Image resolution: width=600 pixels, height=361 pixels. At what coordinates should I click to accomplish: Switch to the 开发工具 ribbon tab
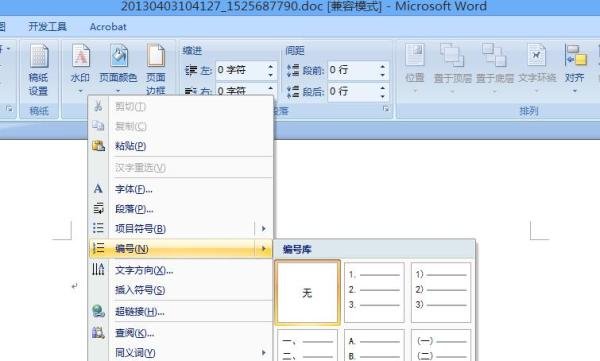pyautogui.click(x=47, y=27)
